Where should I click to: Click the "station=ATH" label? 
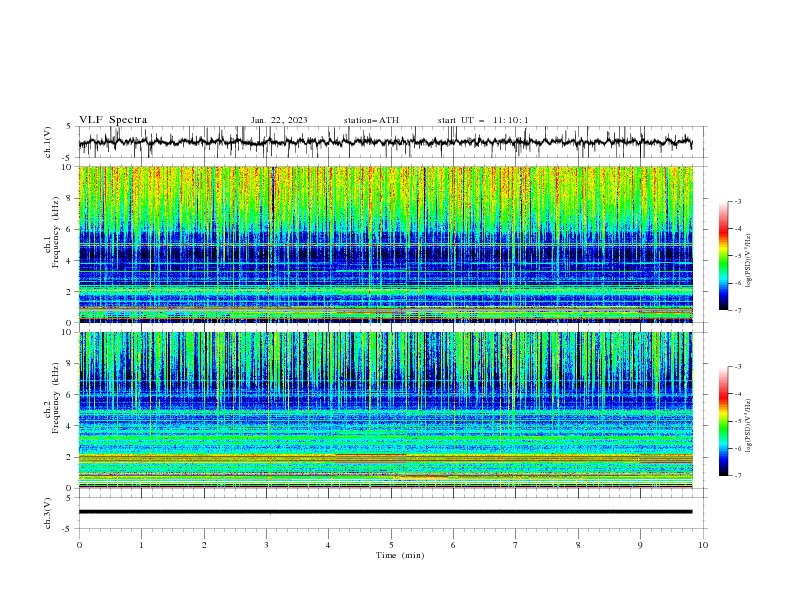(371, 120)
